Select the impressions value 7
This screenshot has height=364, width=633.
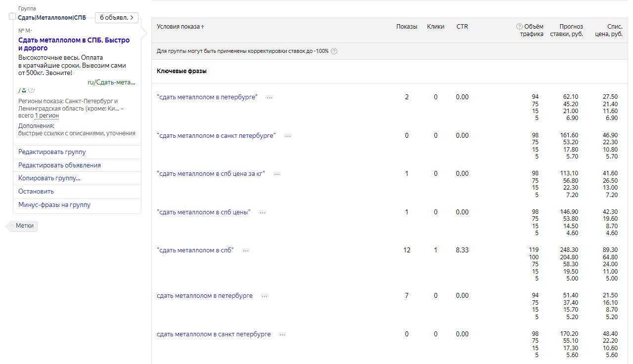tap(407, 296)
